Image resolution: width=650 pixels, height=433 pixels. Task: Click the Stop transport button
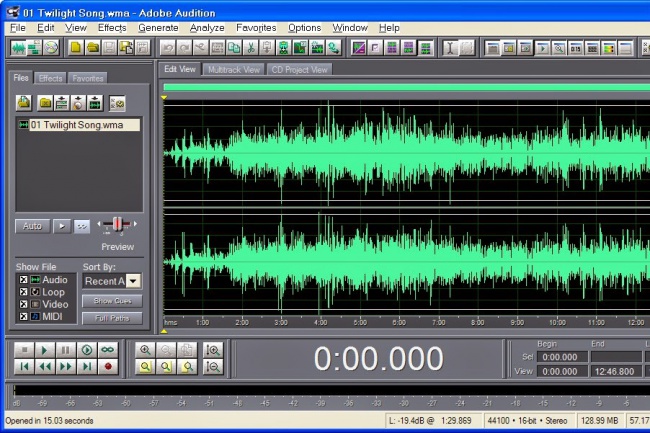pyautogui.click(x=24, y=350)
